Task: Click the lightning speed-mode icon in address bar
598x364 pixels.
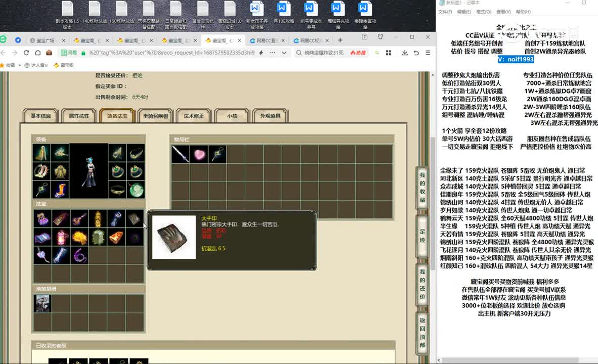Action: tap(261, 53)
